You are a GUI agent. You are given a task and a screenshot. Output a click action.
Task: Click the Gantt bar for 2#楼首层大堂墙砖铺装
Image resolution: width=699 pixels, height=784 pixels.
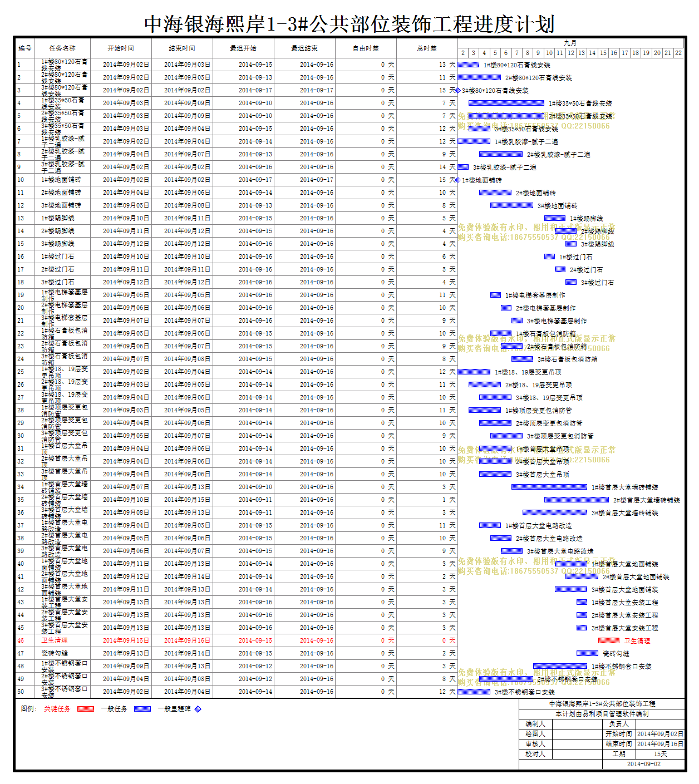pos(577,500)
